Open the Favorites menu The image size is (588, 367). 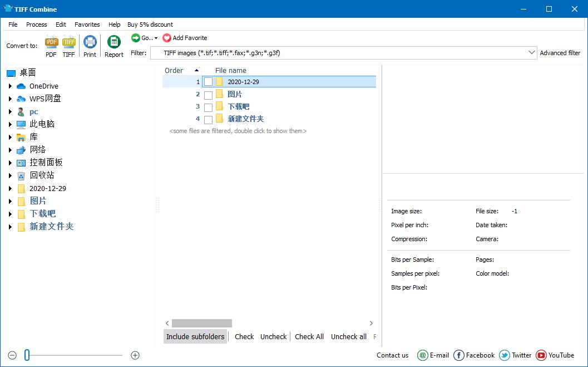pyautogui.click(x=87, y=25)
